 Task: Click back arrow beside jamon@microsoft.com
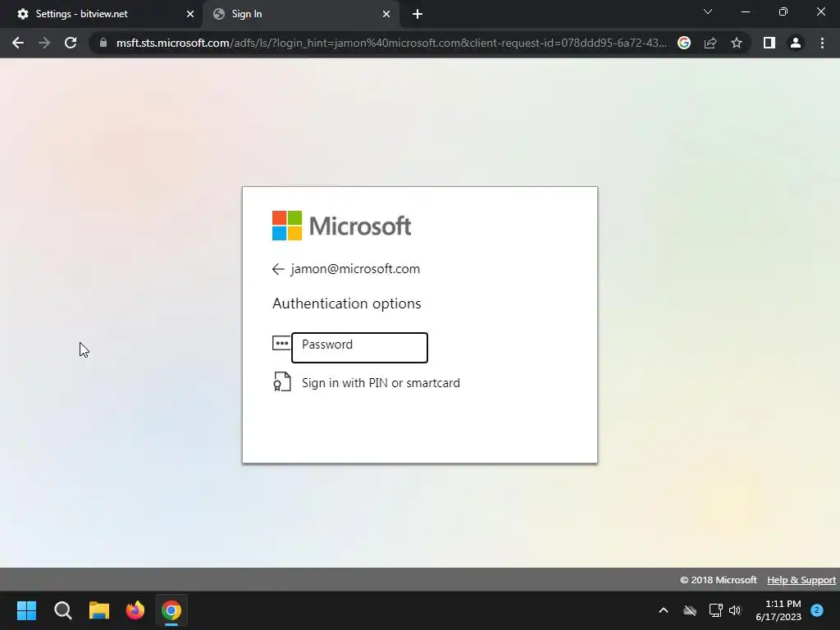pos(278,269)
